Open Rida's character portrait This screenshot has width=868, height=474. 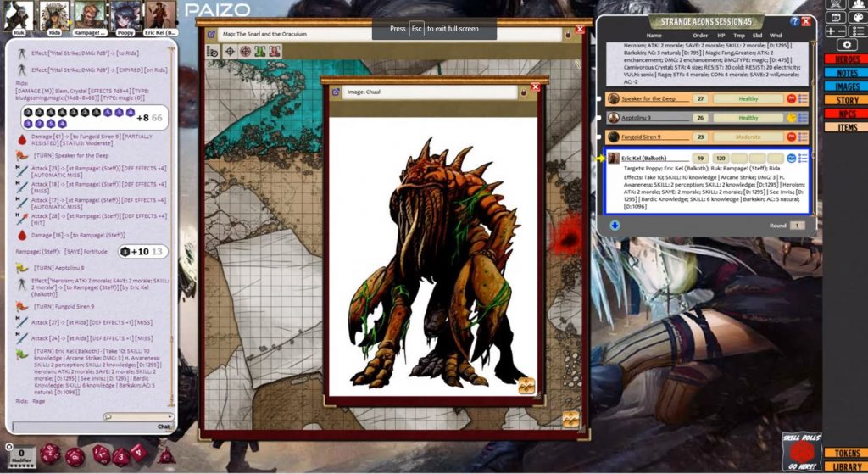(54, 15)
